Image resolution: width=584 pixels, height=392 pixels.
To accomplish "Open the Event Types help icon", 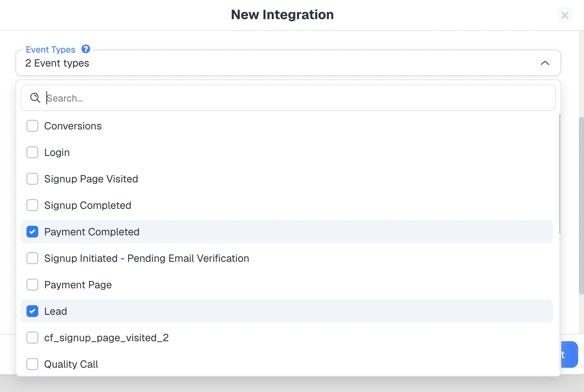I will coord(86,49).
